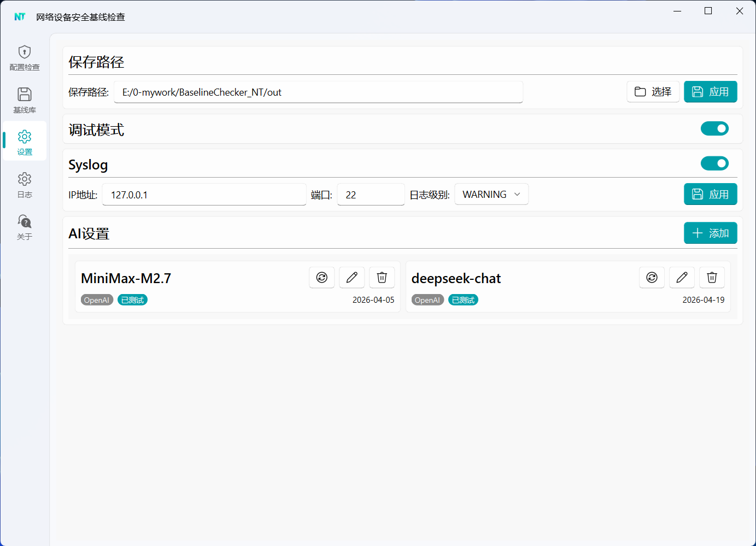The width and height of the screenshot is (756, 546).
Task: Open the 关于 sidebar page
Action: (25, 227)
